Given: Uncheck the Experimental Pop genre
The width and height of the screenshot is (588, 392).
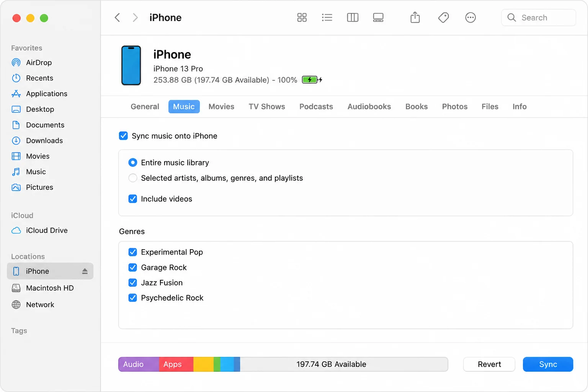Looking at the screenshot, I should [133, 252].
